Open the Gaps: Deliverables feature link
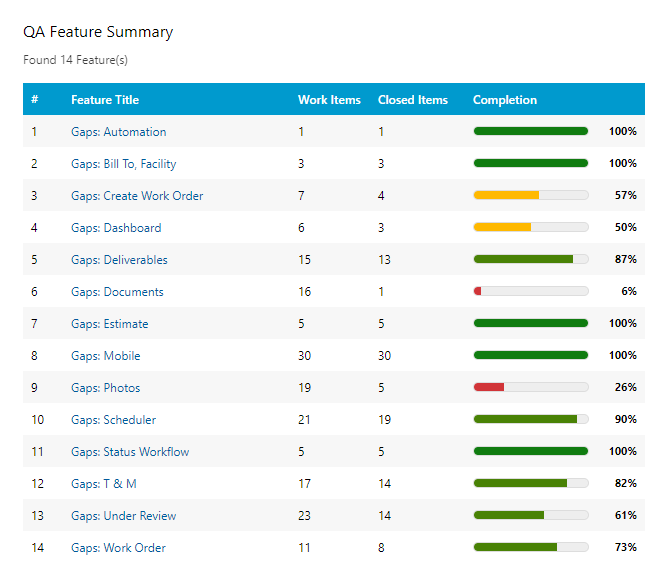The width and height of the screenshot is (669, 579). tap(119, 260)
